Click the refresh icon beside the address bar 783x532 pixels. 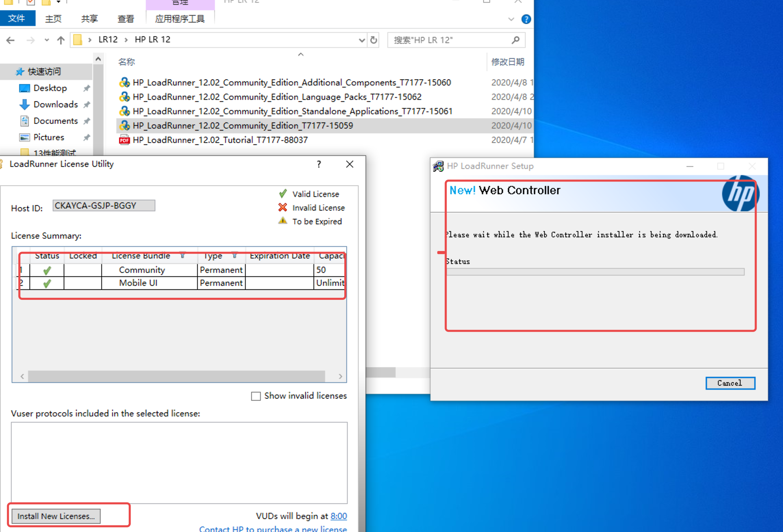pyautogui.click(x=373, y=40)
